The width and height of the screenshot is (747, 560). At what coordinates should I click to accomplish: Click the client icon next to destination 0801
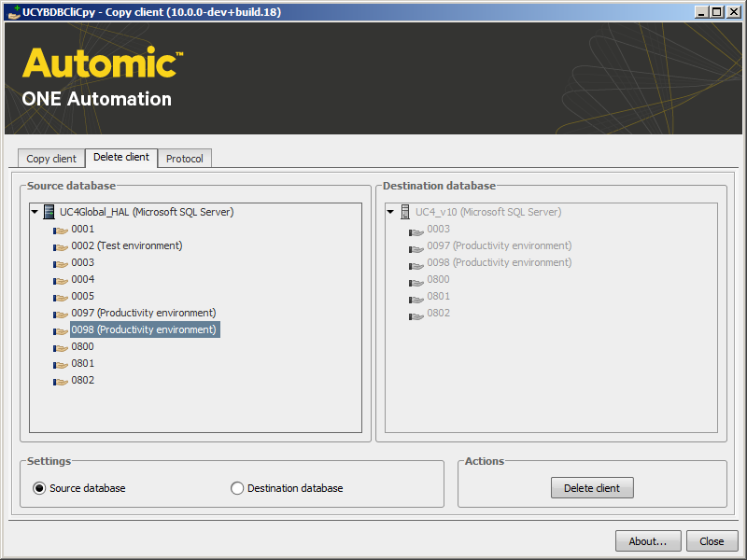coord(416,300)
